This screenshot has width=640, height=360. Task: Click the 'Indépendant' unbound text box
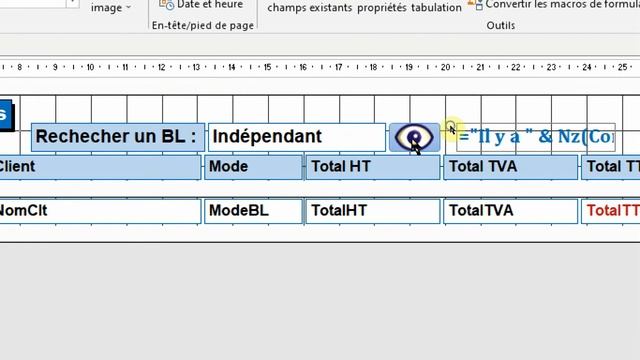tap(297, 137)
